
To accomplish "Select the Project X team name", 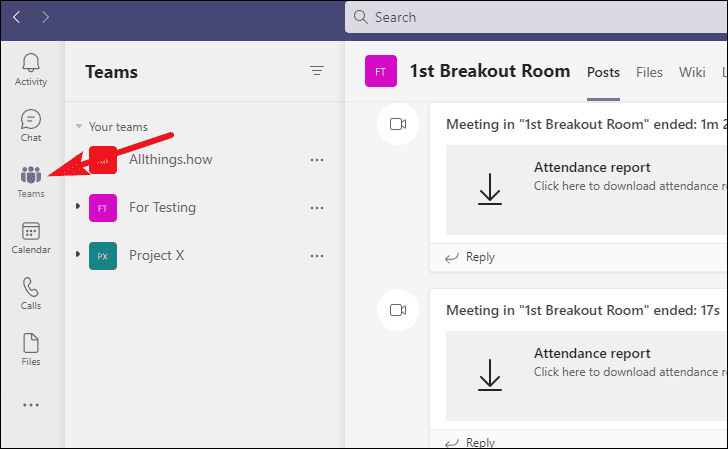I will click(156, 255).
